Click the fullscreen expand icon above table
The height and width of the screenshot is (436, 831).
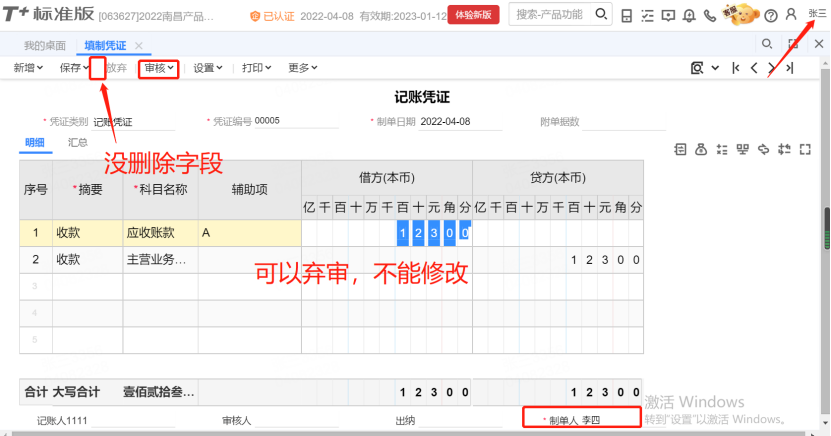pyautogui.click(x=803, y=149)
